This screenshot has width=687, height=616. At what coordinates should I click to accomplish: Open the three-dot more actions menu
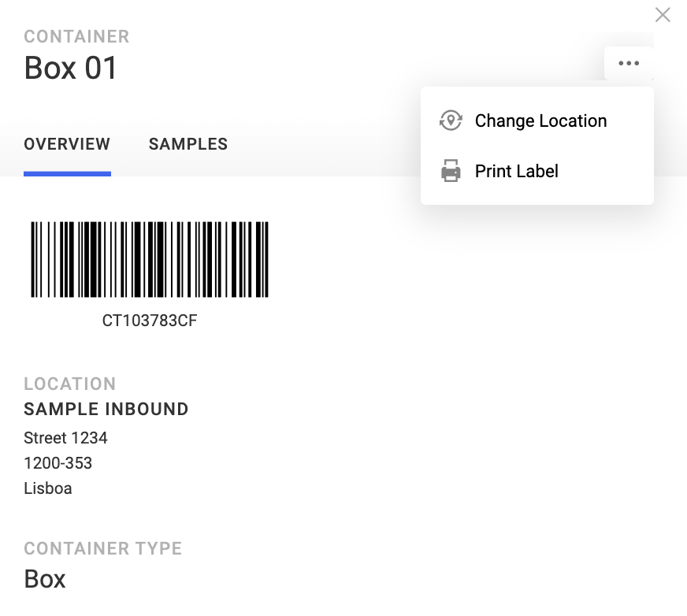(x=629, y=63)
